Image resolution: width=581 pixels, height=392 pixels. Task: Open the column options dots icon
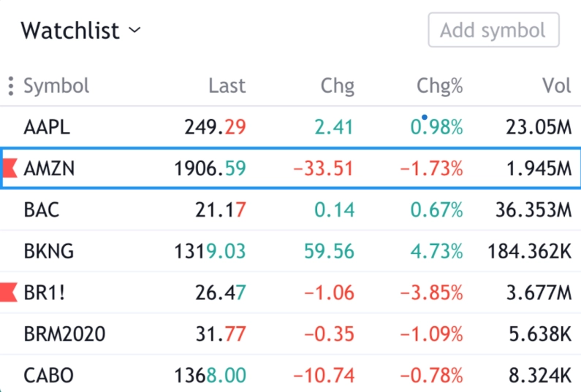[x=10, y=86]
